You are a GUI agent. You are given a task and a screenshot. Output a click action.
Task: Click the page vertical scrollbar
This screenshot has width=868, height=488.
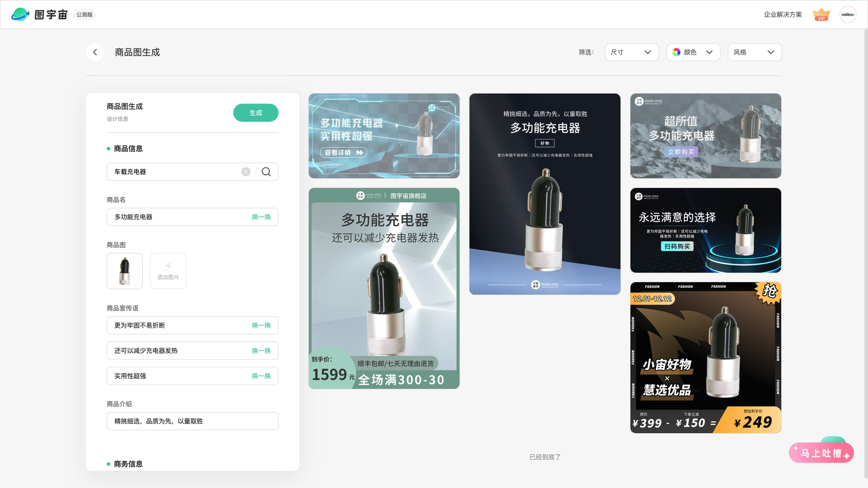point(866,254)
